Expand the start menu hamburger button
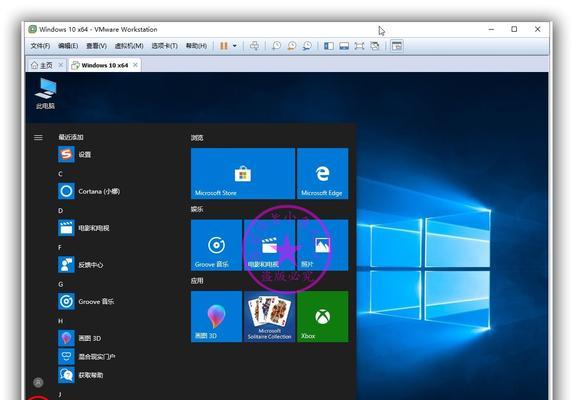 coord(38,138)
